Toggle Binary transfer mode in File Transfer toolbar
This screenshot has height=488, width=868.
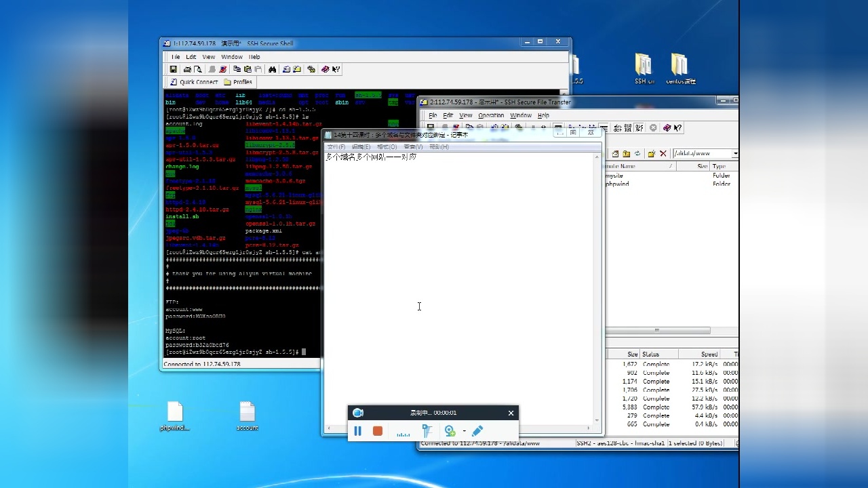click(x=628, y=127)
